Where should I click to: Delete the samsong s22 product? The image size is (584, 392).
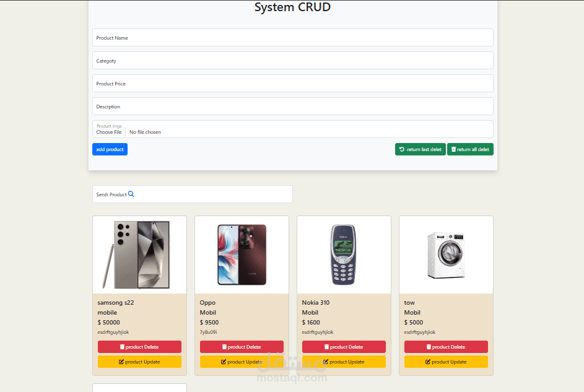click(x=140, y=347)
